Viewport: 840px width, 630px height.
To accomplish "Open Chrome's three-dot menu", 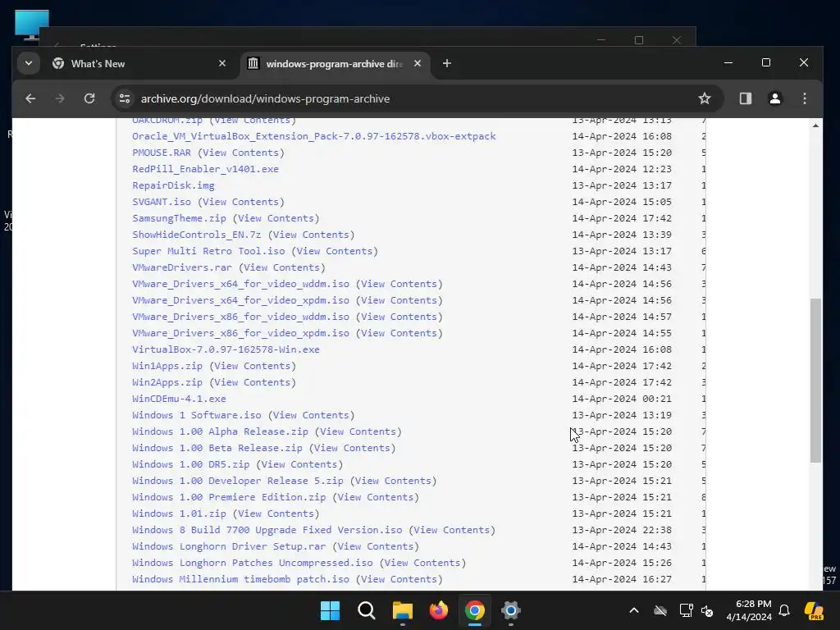I will click(x=804, y=98).
